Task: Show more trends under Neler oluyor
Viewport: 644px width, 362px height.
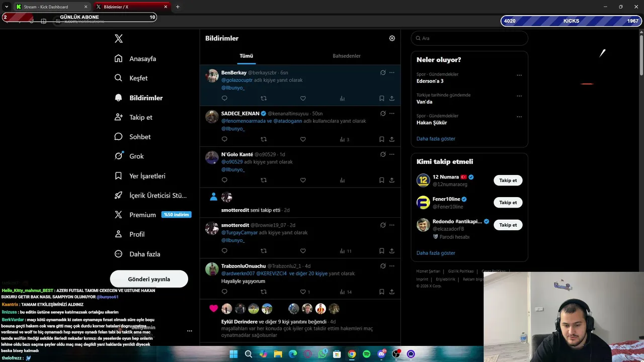Action: point(436,139)
